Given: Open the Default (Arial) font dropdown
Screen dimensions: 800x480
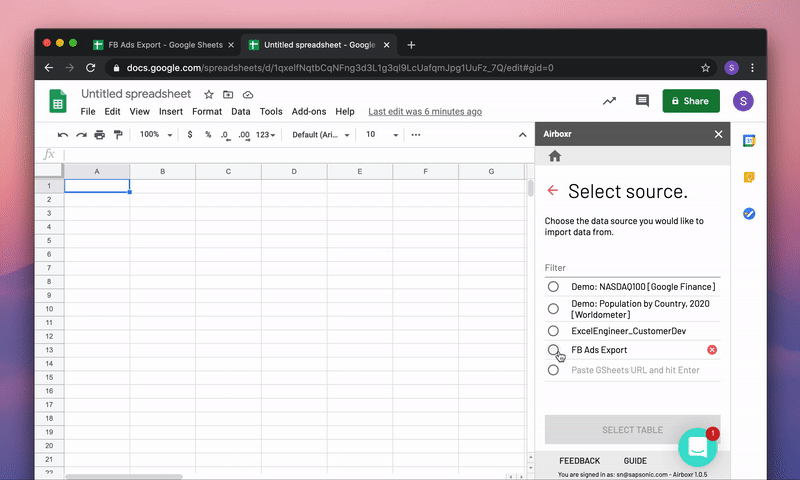Looking at the screenshot, I should [320, 135].
